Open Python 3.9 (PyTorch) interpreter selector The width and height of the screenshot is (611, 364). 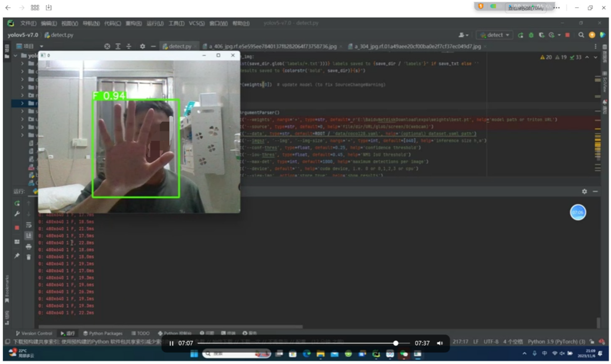[557, 342]
